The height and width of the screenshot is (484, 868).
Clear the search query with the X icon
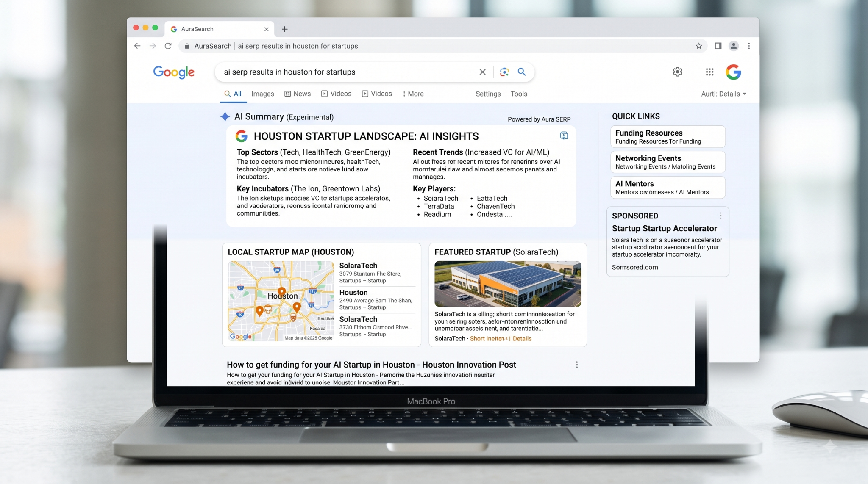pyautogui.click(x=482, y=72)
